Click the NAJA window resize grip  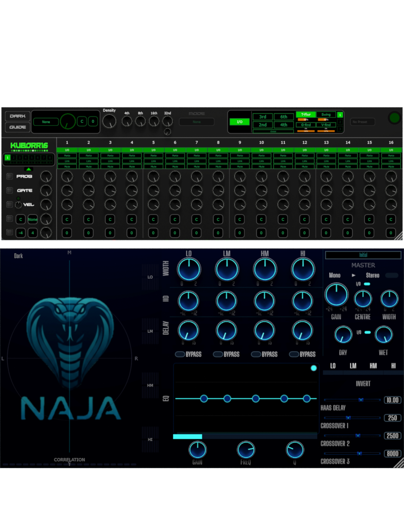399,463
